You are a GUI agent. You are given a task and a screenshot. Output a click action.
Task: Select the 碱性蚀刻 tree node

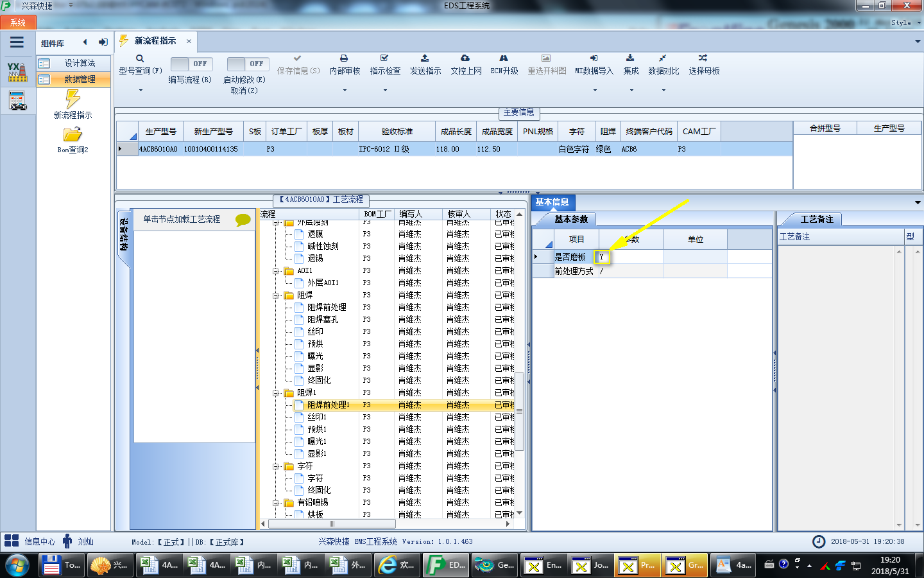[x=323, y=247]
